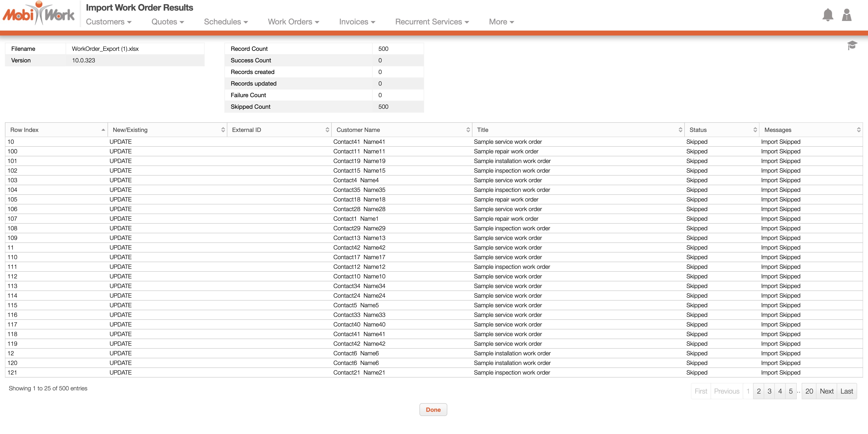Open the Invoices menu
The height and width of the screenshot is (434, 868).
[x=357, y=22]
